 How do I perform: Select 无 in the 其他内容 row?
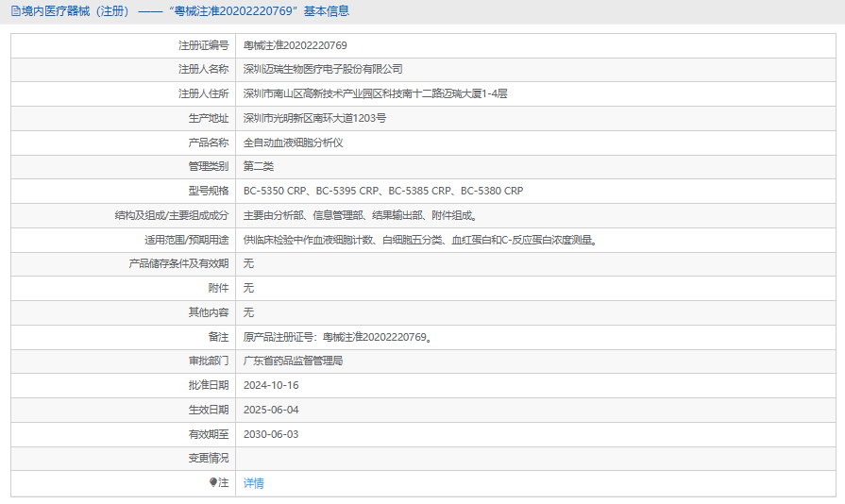click(x=248, y=312)
